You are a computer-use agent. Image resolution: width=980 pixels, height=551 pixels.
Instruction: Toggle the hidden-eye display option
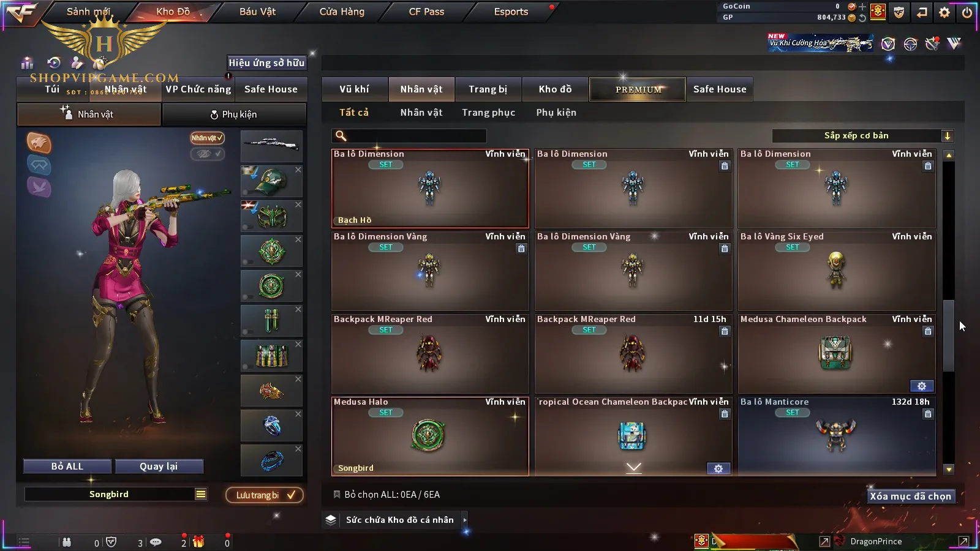(x=207, y=154)
